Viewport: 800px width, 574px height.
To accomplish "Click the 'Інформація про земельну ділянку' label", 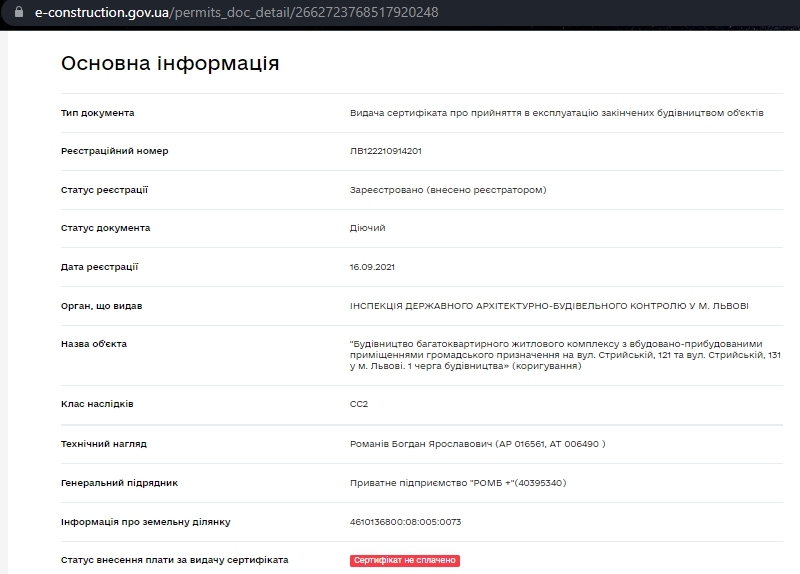I will click(x=145, y=522).
